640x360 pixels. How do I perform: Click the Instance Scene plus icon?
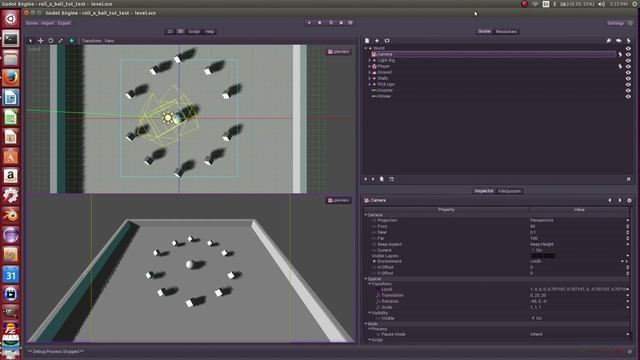377,41
